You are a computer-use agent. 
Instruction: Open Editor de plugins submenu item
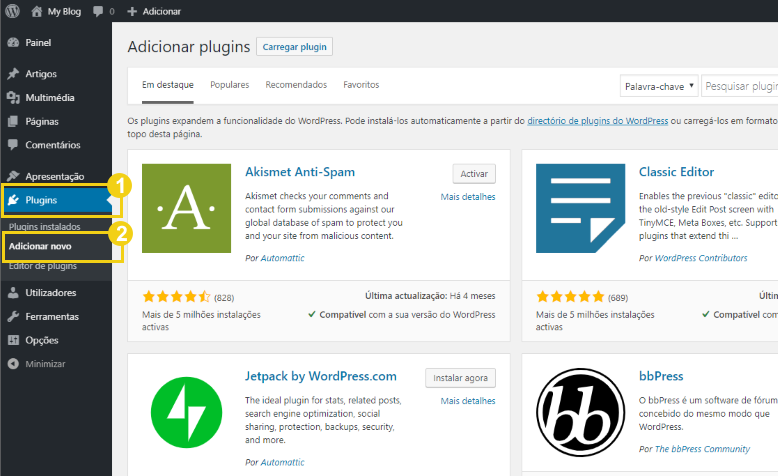43,266
